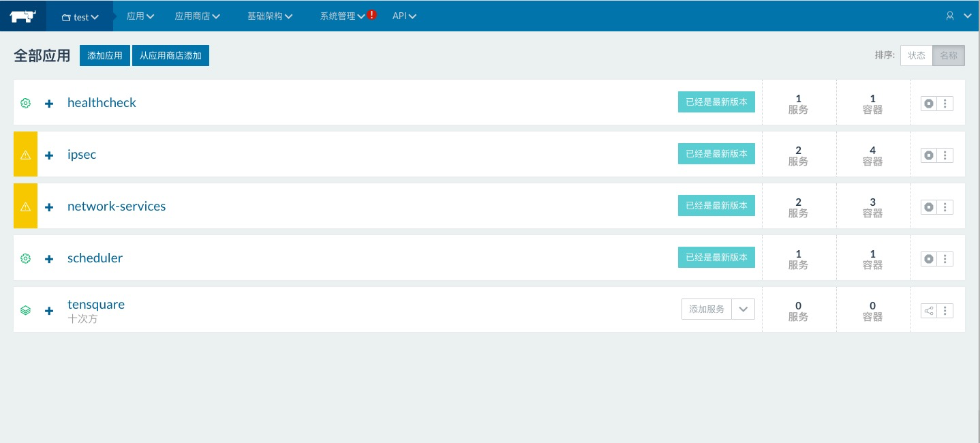Click the ipsec warning status icon
The image size is (980, 443).
click(25, 155)
